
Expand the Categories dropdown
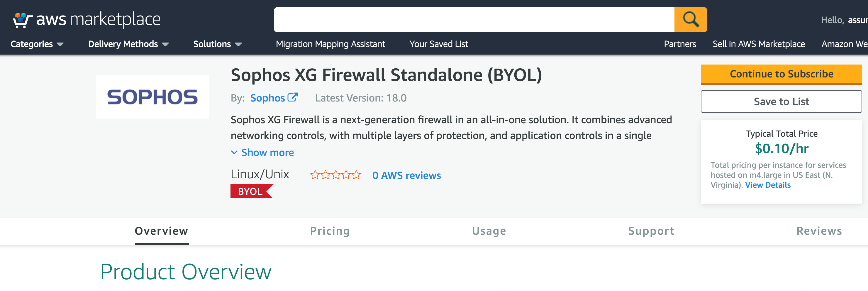37,44
